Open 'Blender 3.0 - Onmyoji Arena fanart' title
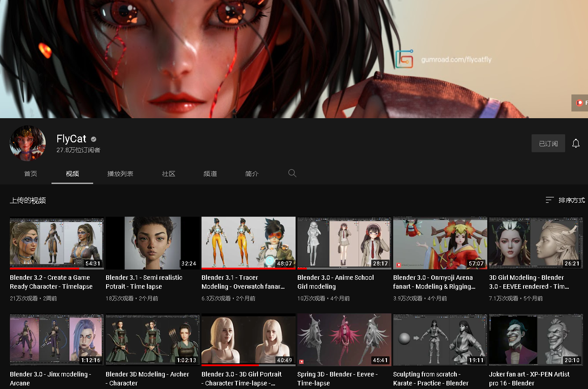 (x=434, y=282)
